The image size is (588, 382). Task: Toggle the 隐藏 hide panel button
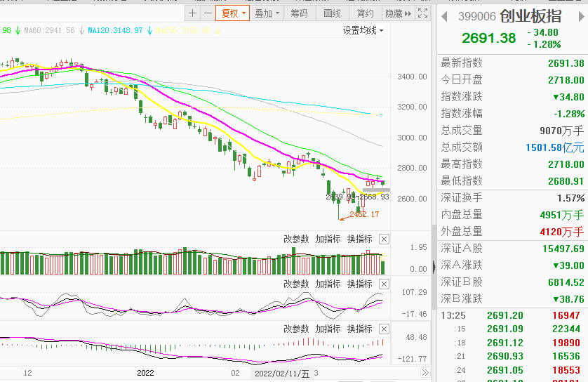(x=399, y=13)
